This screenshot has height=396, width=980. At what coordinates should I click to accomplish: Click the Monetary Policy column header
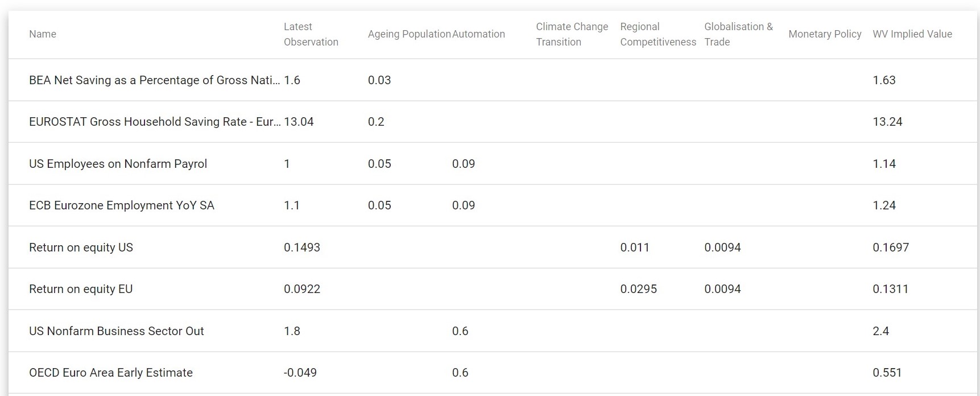tap(825, 34)
